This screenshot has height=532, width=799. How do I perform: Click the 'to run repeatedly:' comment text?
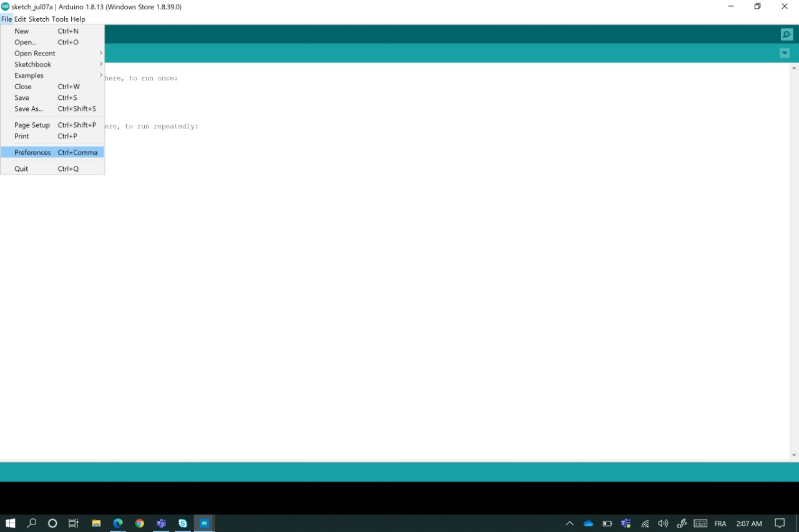point(162,127)
